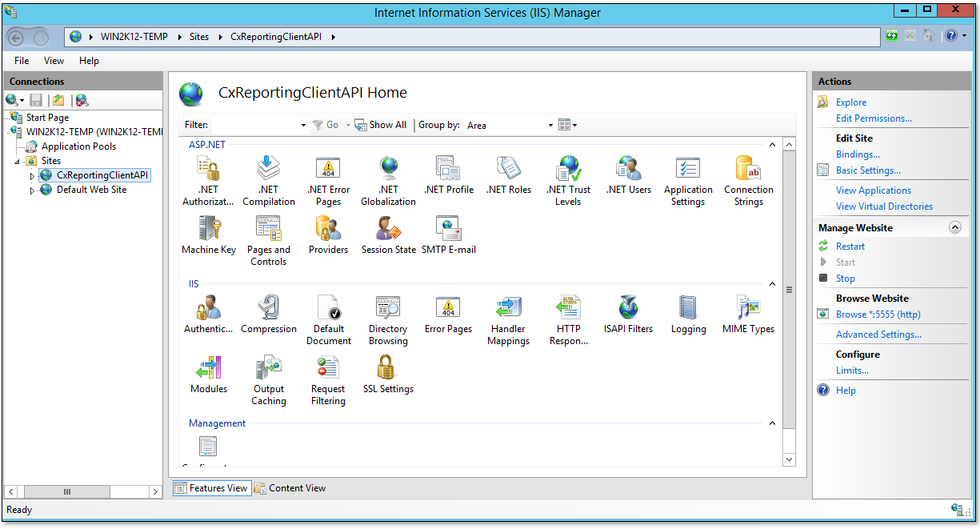Open Pages and Controls feature
The image size is (980, 529).
tap(268, 241)
